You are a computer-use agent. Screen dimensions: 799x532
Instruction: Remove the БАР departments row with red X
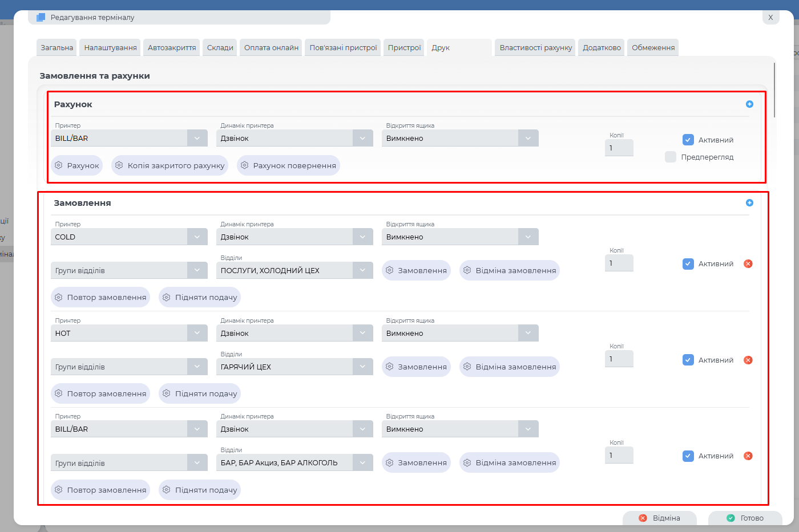click(x=748, y=456)
